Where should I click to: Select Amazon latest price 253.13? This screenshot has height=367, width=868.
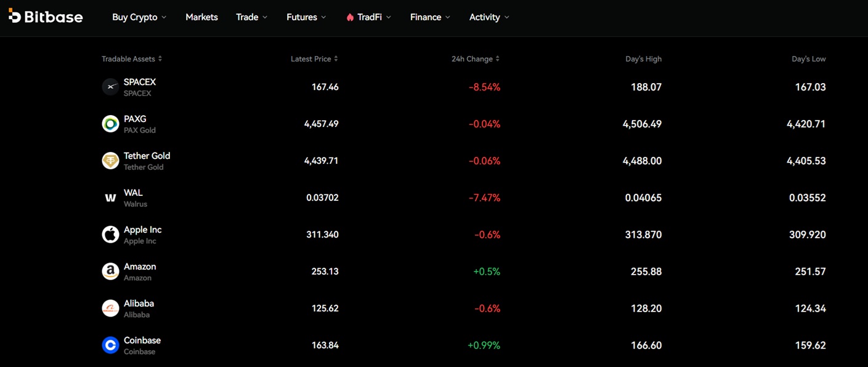click(325, 272)
